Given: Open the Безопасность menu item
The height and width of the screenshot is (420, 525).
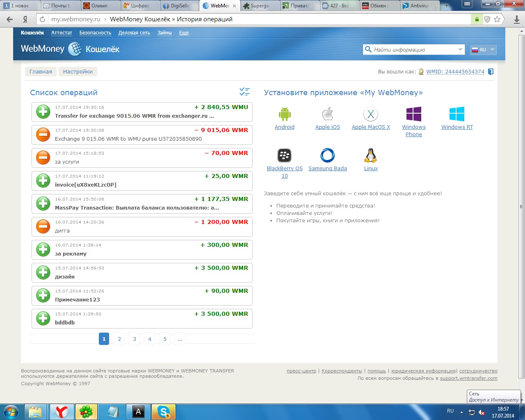Looking at the screenshot, I should click(95, 33).
